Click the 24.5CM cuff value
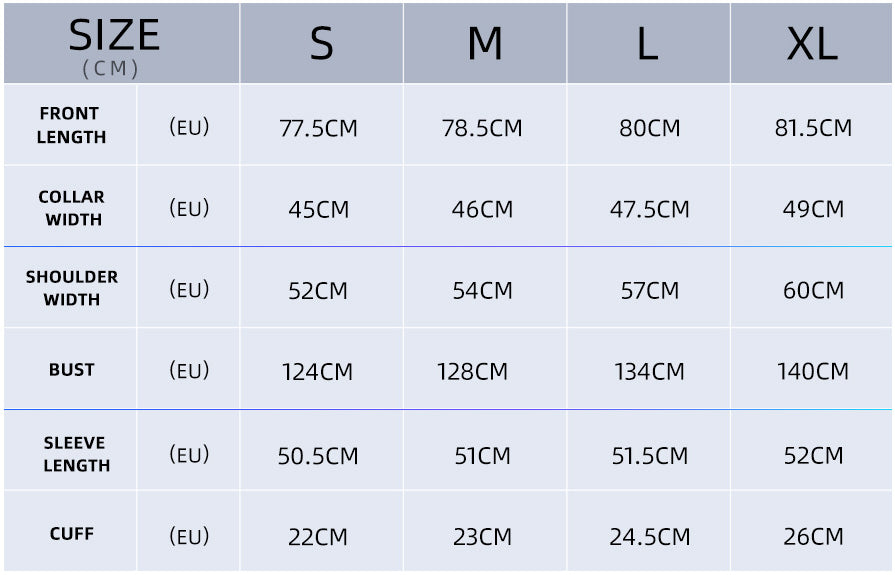895x575 pixels. click(650, 536)
